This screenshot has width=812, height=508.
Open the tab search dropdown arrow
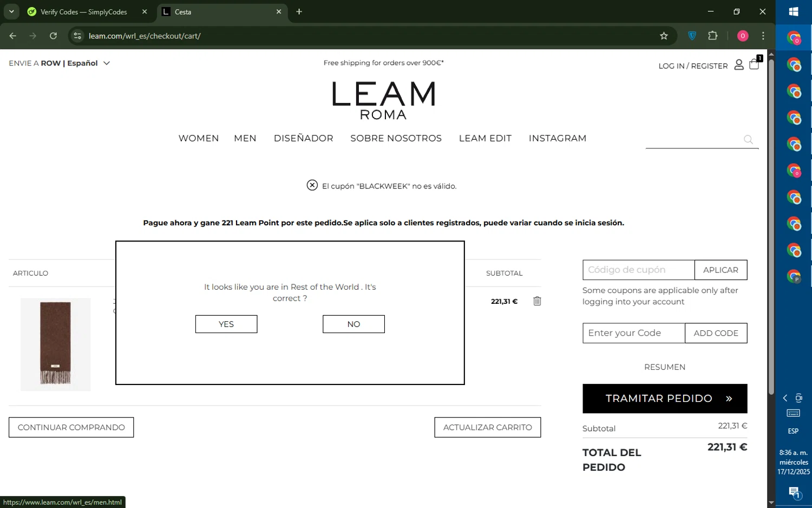(11, 11)
